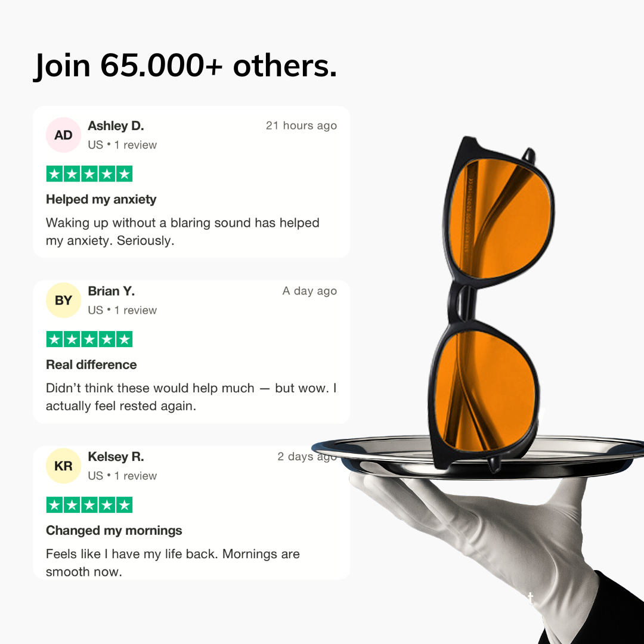Image resolution: width=644 pixels, height=644 pixels.
Task: Open reviewer name Brian Y.
Action: click(x=112, y=291)
